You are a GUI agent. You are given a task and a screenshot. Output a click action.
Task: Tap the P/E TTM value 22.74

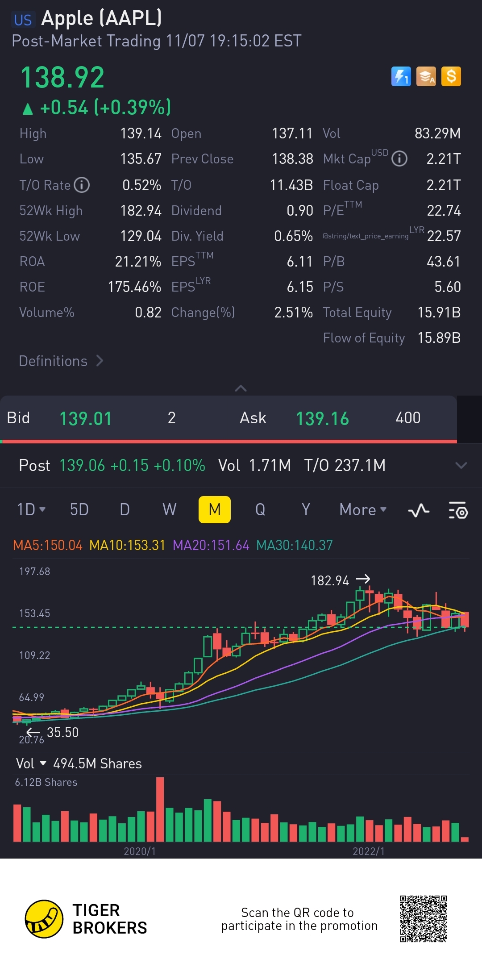(x=444, y=210)
